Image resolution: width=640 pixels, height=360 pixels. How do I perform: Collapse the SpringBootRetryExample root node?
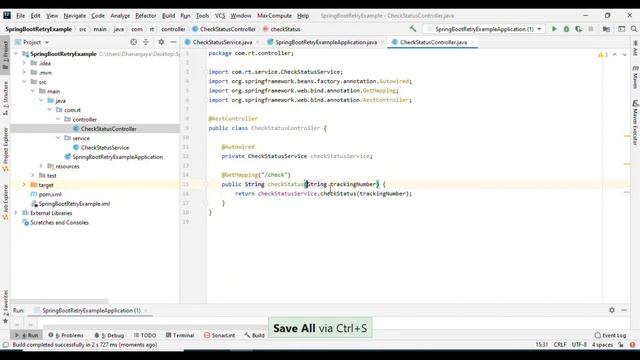[16, 53]
